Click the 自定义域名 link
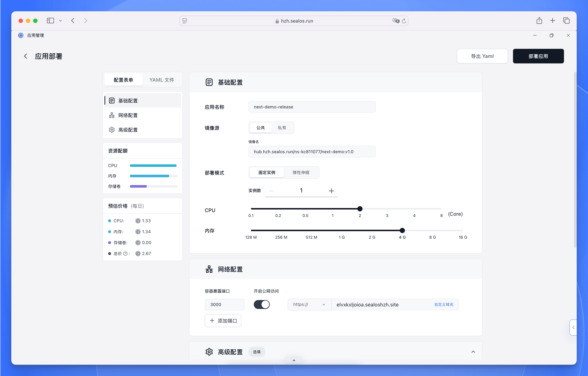 (444, 304)
